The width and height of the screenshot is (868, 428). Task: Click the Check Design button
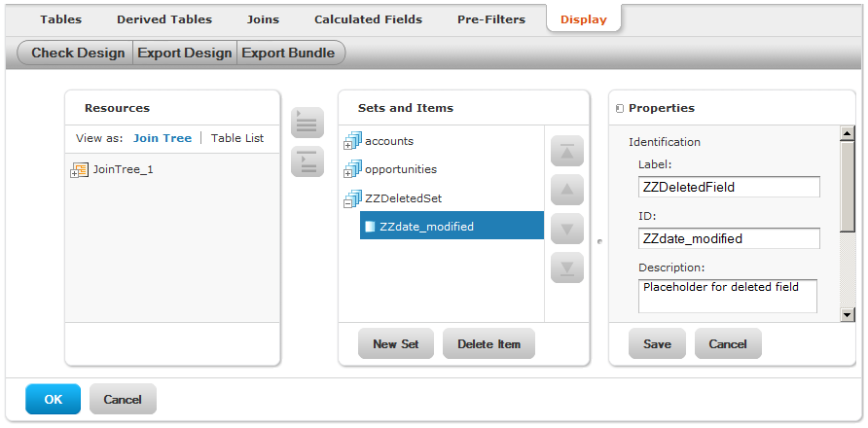click(x=78, y=53)
